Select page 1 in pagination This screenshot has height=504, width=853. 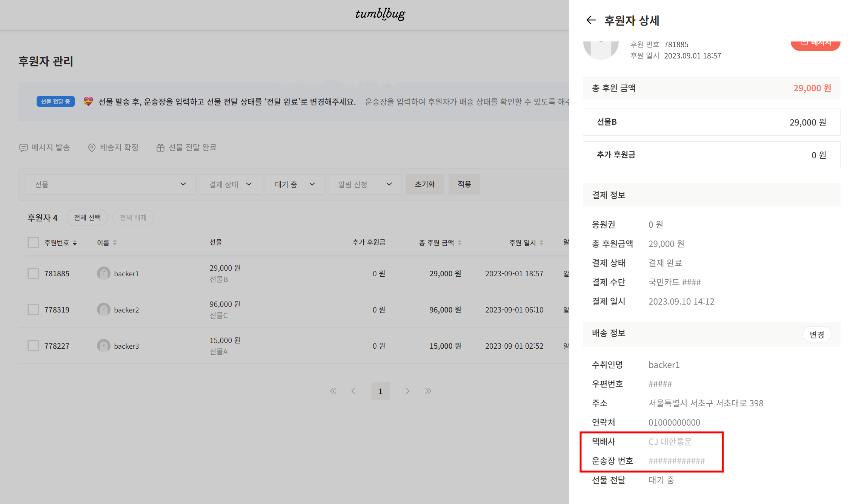click(x=380, y=391)
